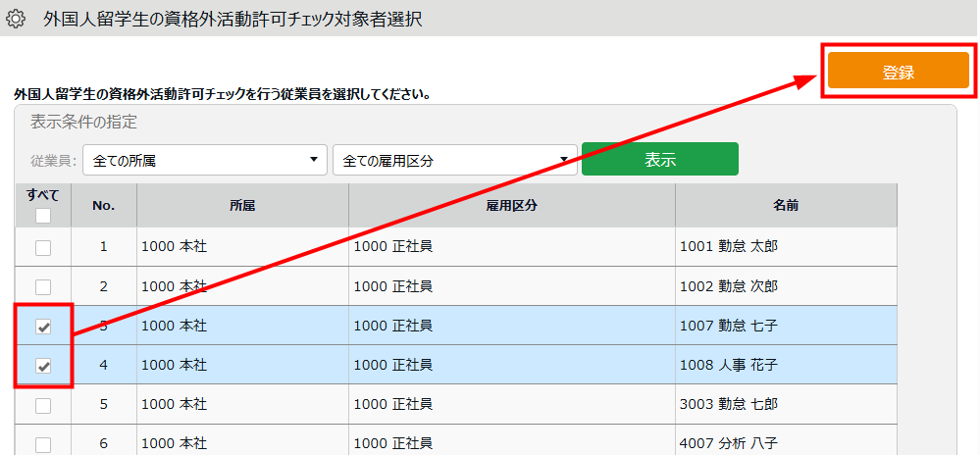Viewport: 980px width, 455px height.
Task: Click 1000 正社員 in row 5
Action: pos(393,404)
